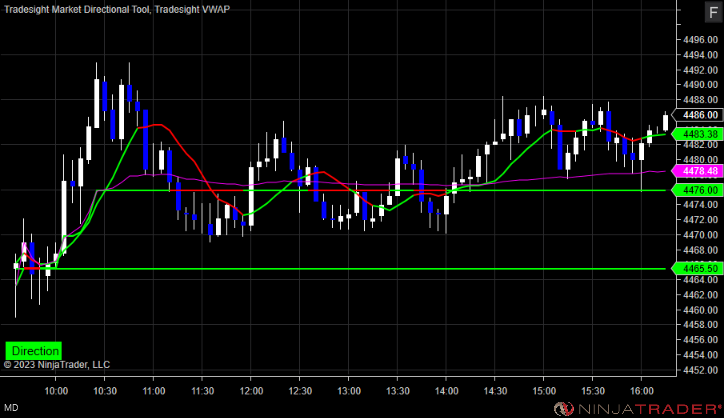Click the 4482.00 price axis label
Image resolution: width=724 pixels, height=418 pixels.
[x=700, y=145]
